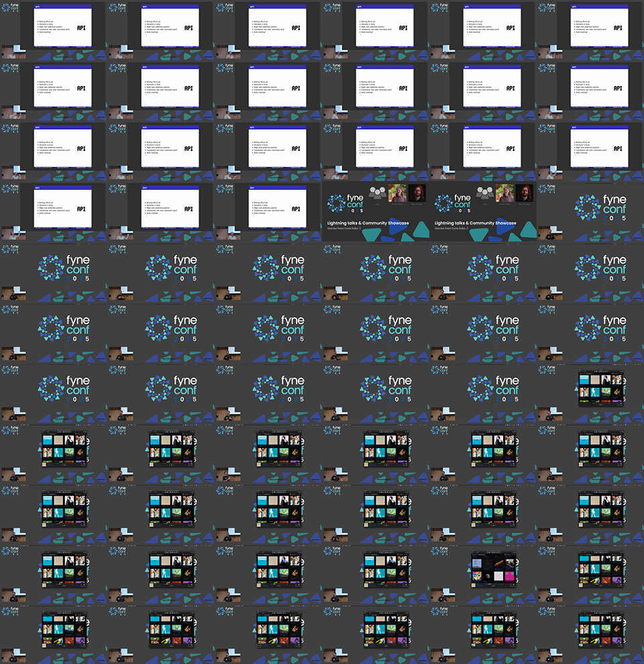Open the first frame showing the album grid window
This screenshot has width=644, height=664.
tap(600, 388)
